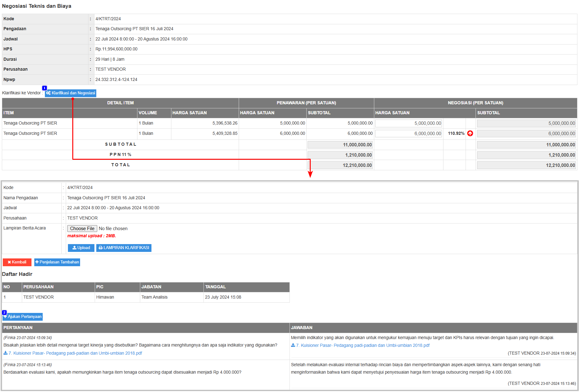Edit first negotiation harga satuan field 5,000,000.00
579x392 pixels.
(408, 123)
